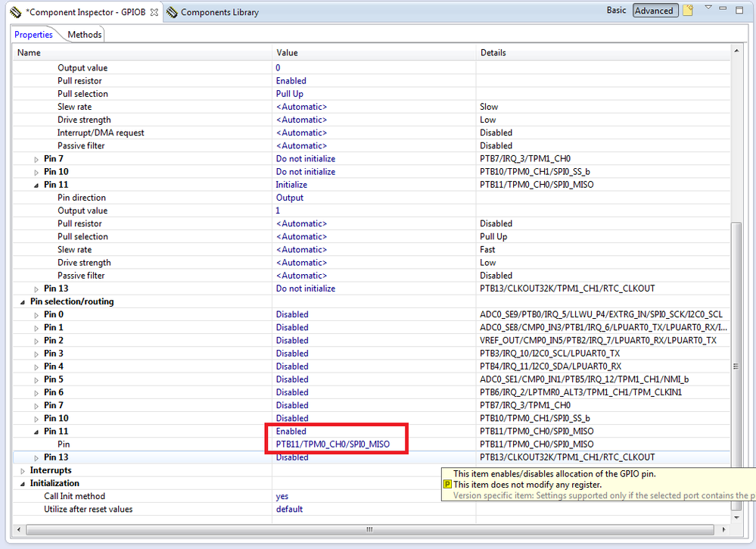756x549 pixels.
Task: Switch to Components Library tab
Action: pos(219,13)
